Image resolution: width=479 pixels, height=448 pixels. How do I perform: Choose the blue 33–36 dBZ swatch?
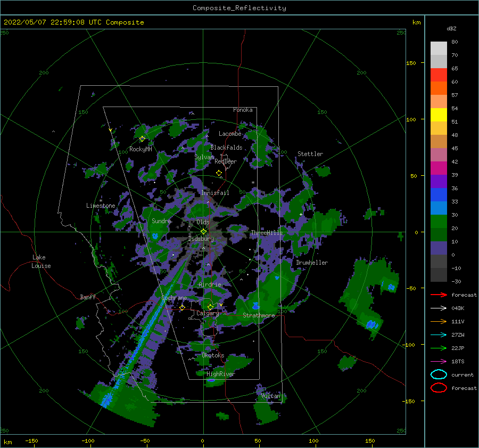tap(439, 195)
